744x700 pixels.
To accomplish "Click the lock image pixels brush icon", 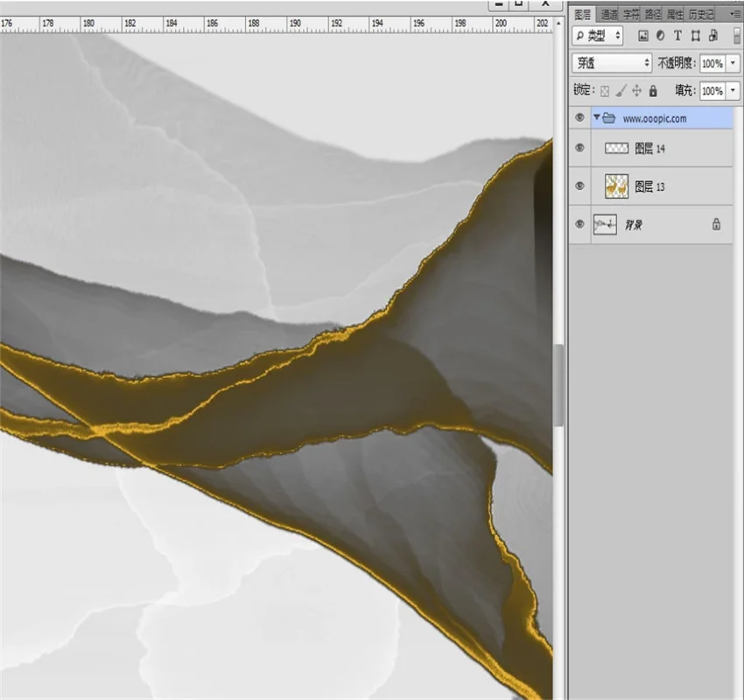I will [621, 90].
